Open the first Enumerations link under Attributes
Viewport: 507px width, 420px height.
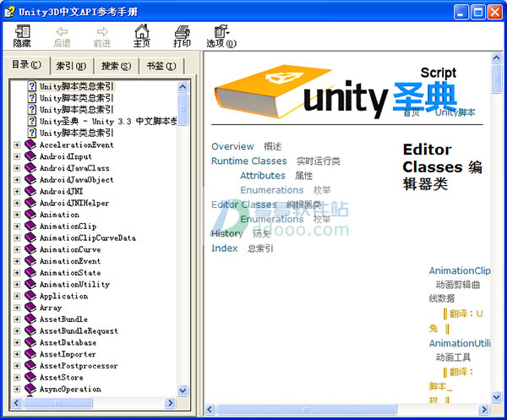coord(272,190)
